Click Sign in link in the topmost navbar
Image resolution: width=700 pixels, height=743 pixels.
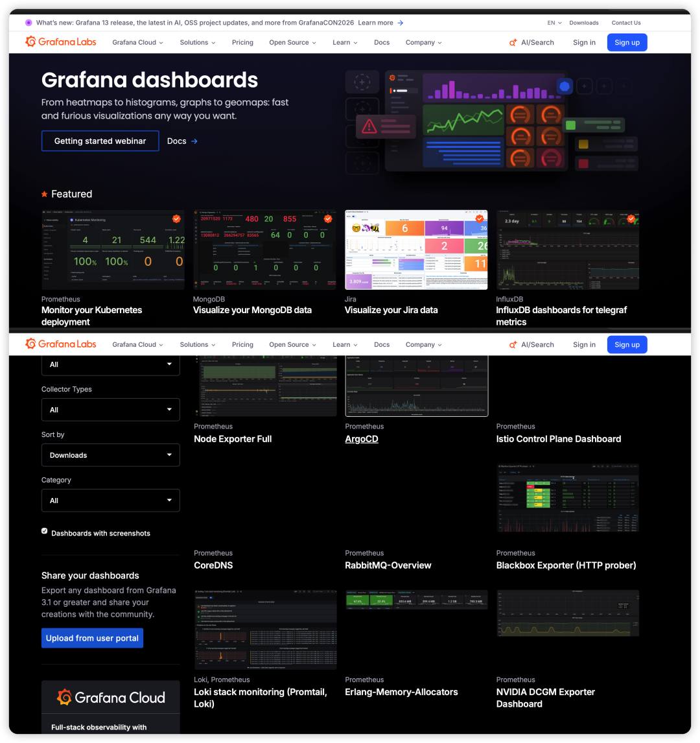pyautogui.click(x=584, y=42)
